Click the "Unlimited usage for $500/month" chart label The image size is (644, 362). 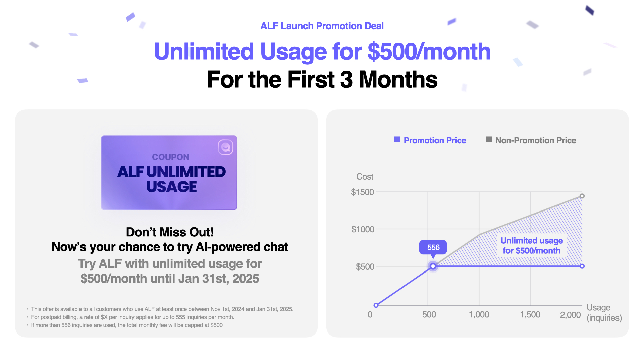click(532, 246)
